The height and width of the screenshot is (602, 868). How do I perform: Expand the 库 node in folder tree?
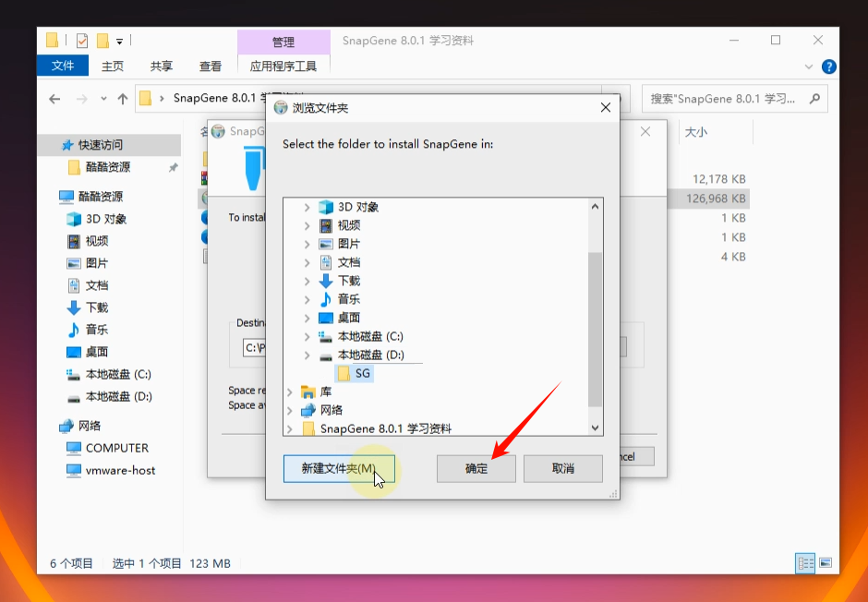[290, 391]
